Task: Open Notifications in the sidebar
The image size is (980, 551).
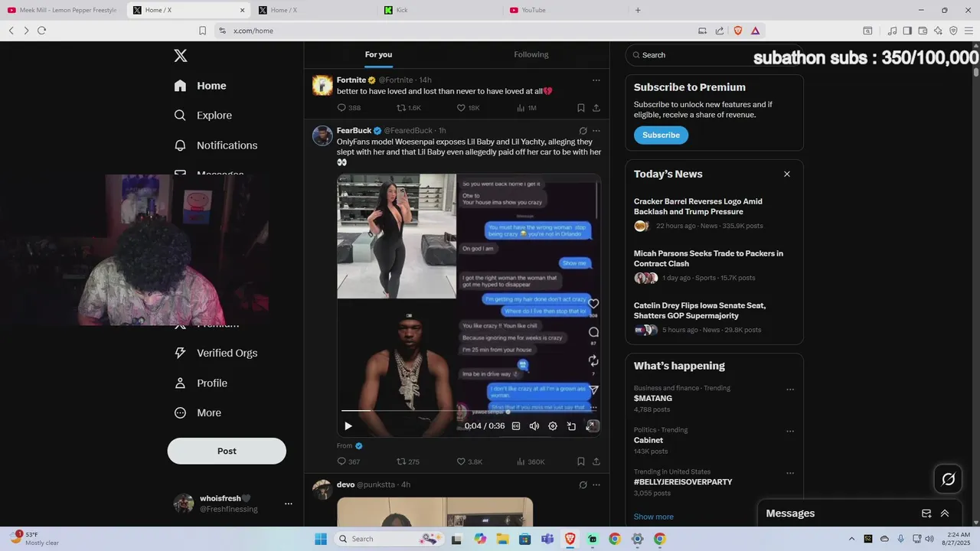Action: pos(215,145)
